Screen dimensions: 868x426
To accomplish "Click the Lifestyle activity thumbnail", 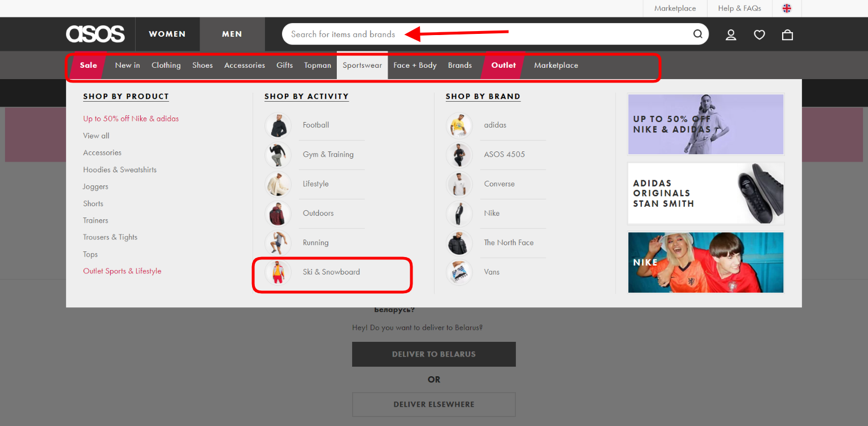I will click(x=278, y=184).
